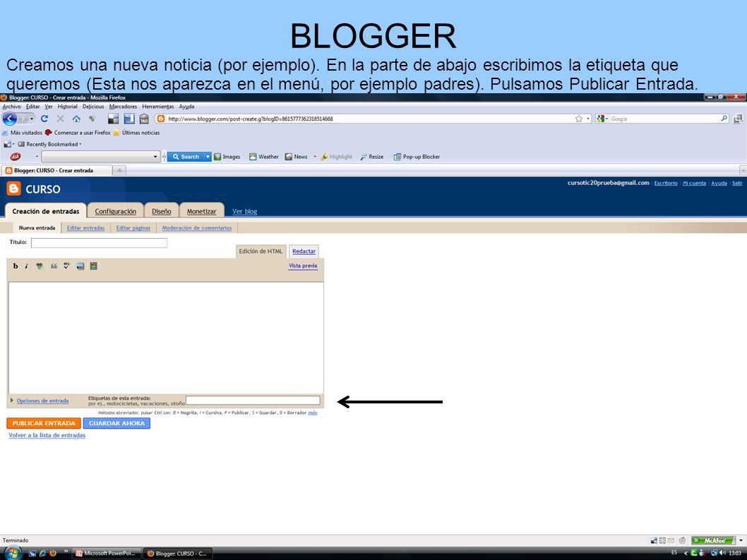The width and height of the screenshot is (747, 560).
Task: Click the Últimas noticias feed bookmark
Action: click(x=136, y=133)
